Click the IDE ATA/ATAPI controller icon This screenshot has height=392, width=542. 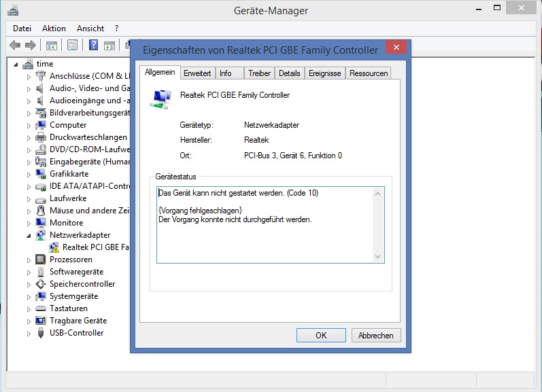point(41,187)
